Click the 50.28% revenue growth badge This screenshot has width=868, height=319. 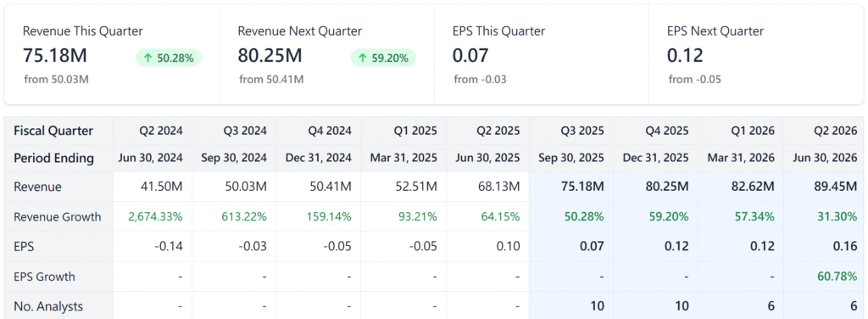pos(169,58)
